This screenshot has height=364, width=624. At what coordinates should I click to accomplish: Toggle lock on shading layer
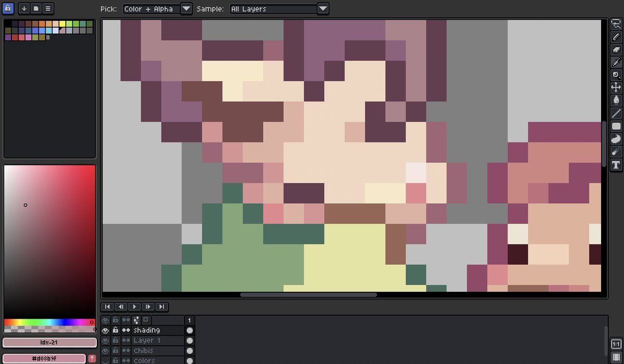pyautogui.click(x=115, y=330)
